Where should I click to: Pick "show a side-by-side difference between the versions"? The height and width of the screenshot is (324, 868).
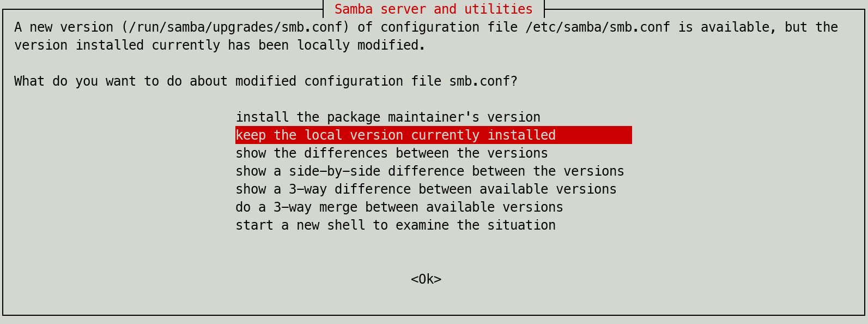click(x=429, y=171)
